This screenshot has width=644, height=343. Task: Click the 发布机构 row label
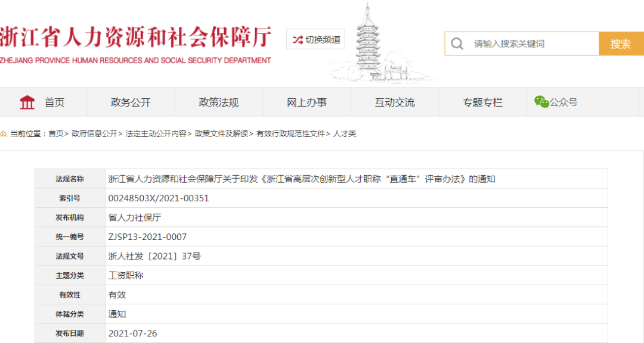point(70,217)
